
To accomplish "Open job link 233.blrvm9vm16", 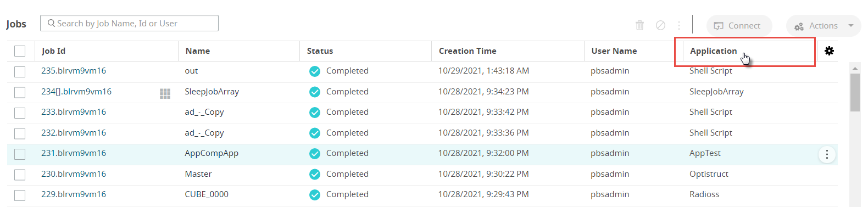I will 74,112.
